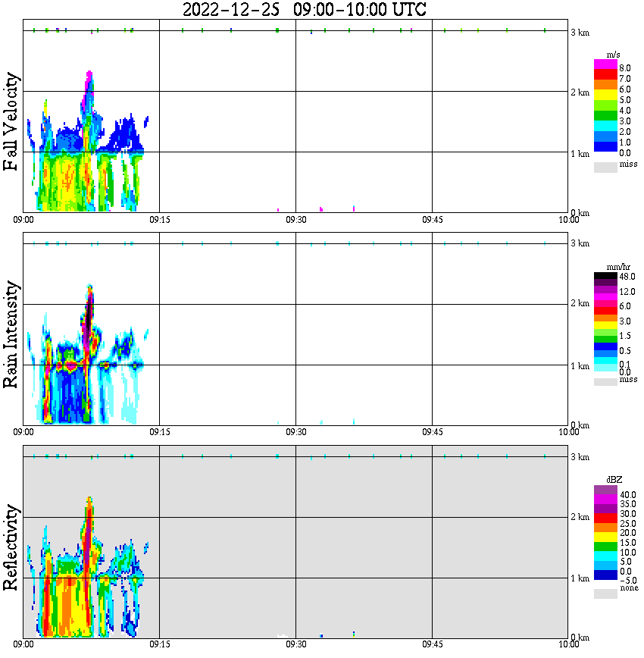Click the "1 km" label beside the Reflectivity plot
Screen dimensions: 644x658
580,578
